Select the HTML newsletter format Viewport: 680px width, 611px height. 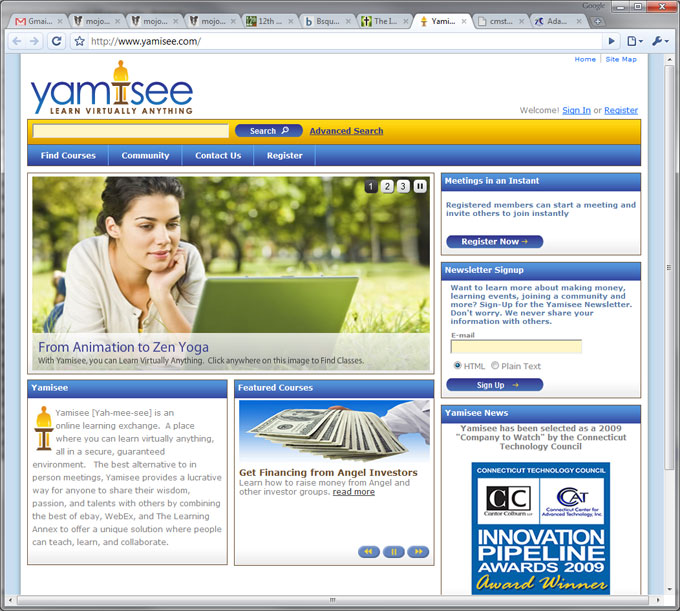[458, 366]
